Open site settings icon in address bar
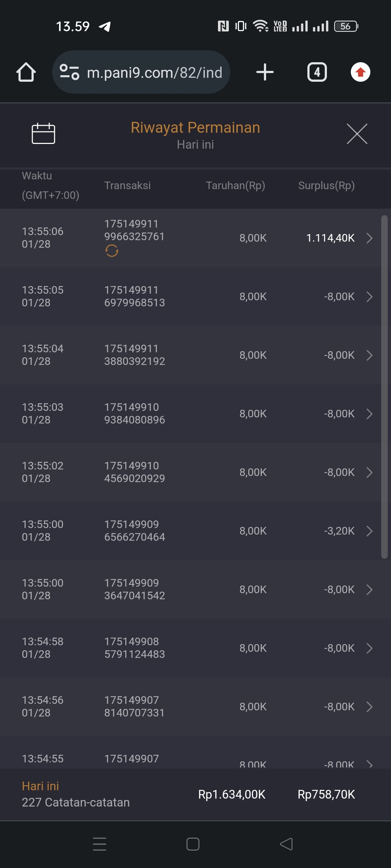 coord(70,72)
